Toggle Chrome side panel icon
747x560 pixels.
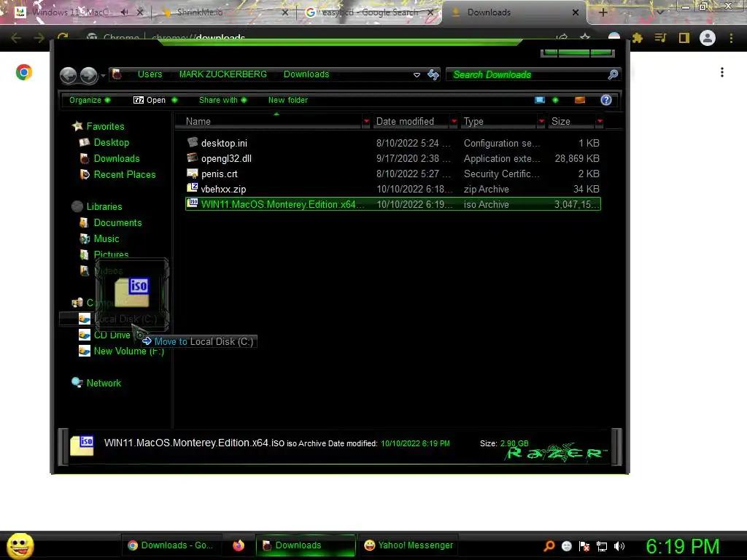[684, 38]
